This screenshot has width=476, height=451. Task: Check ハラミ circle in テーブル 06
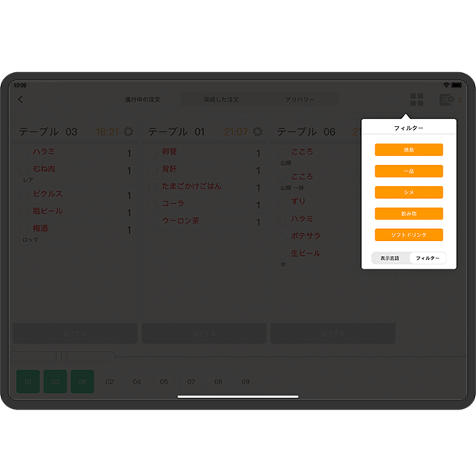click(282, 220)
